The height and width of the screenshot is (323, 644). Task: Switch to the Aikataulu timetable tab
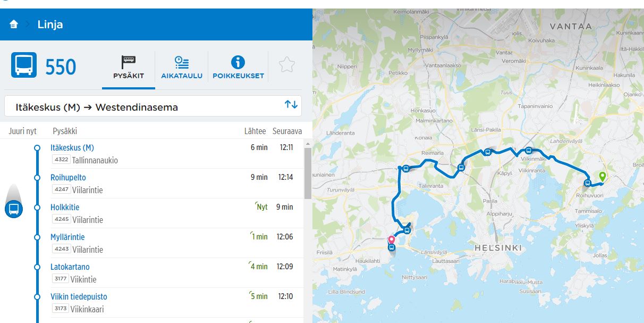coord(182,68)
